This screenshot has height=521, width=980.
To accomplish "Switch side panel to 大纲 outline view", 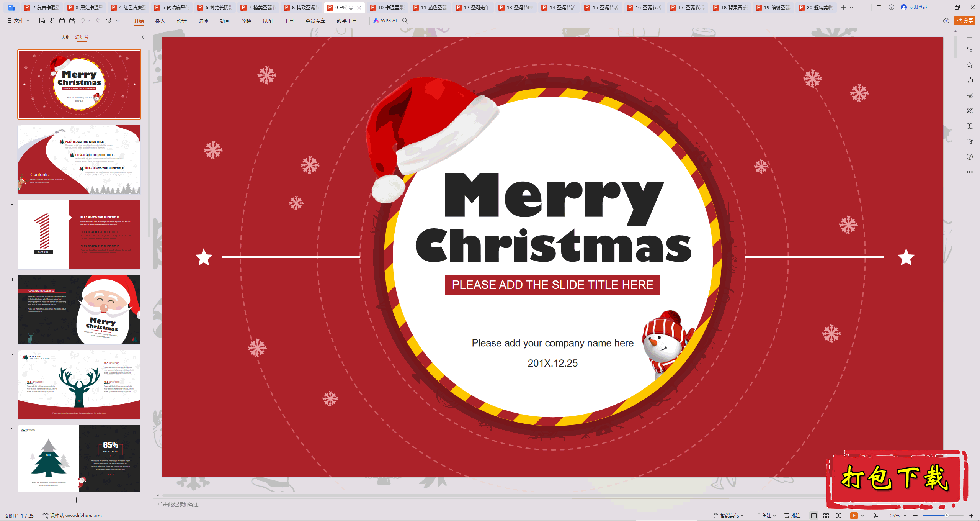I will click(x=66, y=37).
